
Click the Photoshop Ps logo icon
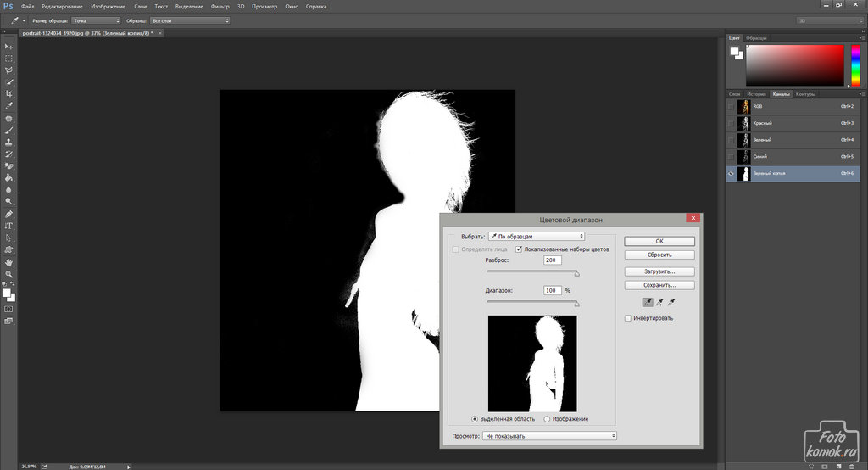coord(8,6)
